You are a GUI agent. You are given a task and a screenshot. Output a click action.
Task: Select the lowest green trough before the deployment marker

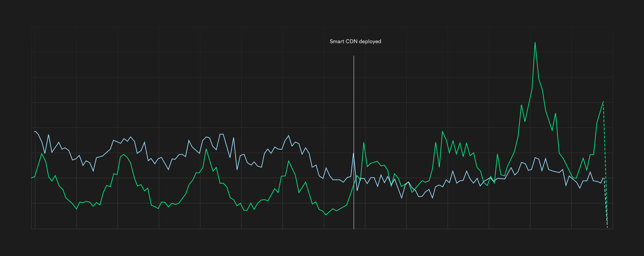pos(326,215)
